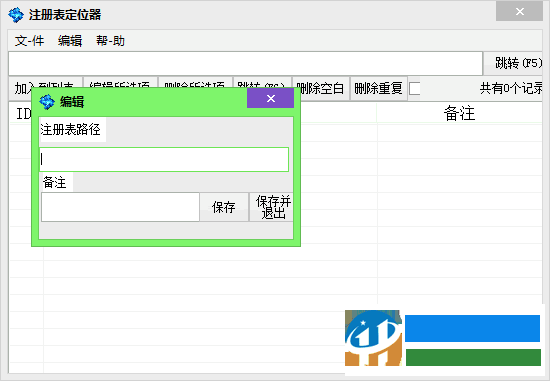550x381 pixels.
Task: Click the 备注 label in 编辑 dialog
Action: tap(55, 182)
